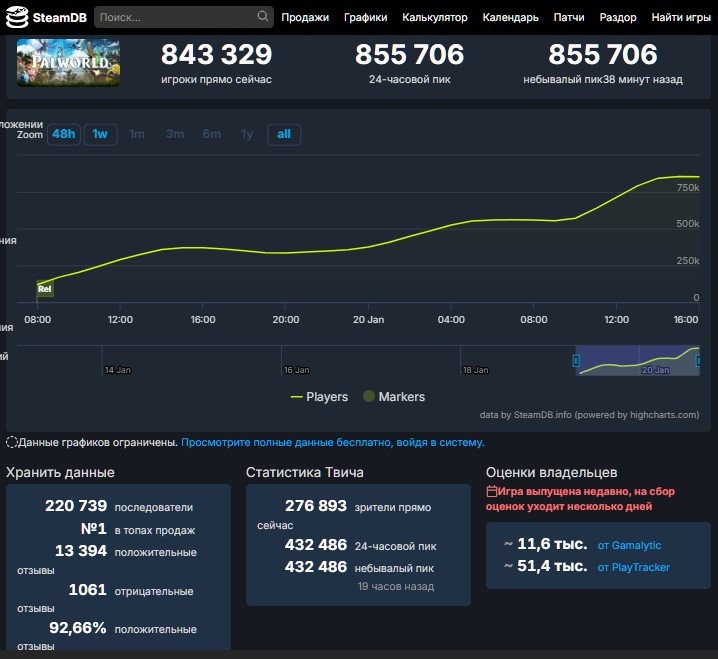Click the Palworld game thumbnail
This screenshot has width=718, height=659.
68,63
